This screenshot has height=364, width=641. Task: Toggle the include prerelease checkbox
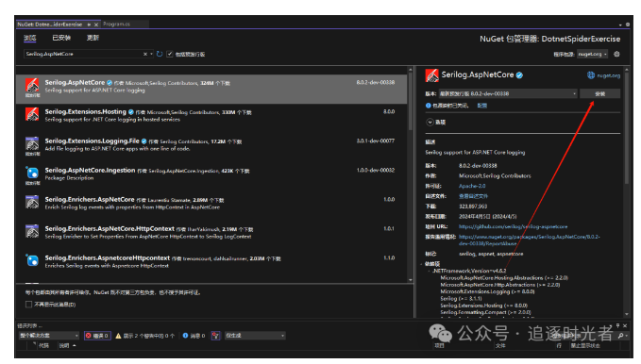tap(170, 54)
